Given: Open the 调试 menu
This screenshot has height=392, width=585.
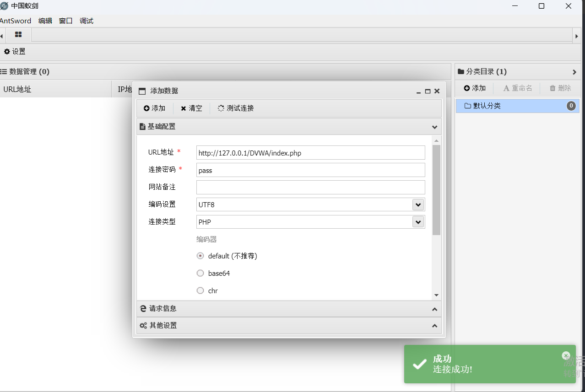Looking at the screenshot, I should pyautogui.click(x=87, y=21).
